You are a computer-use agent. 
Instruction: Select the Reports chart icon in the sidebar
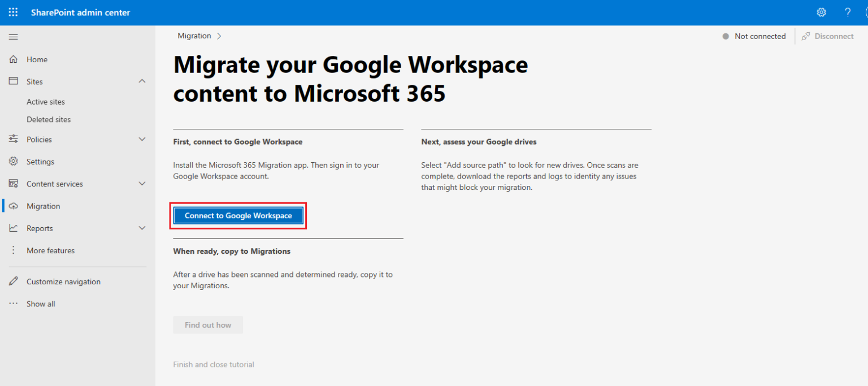pyautogui.click(x=13, y=228)
